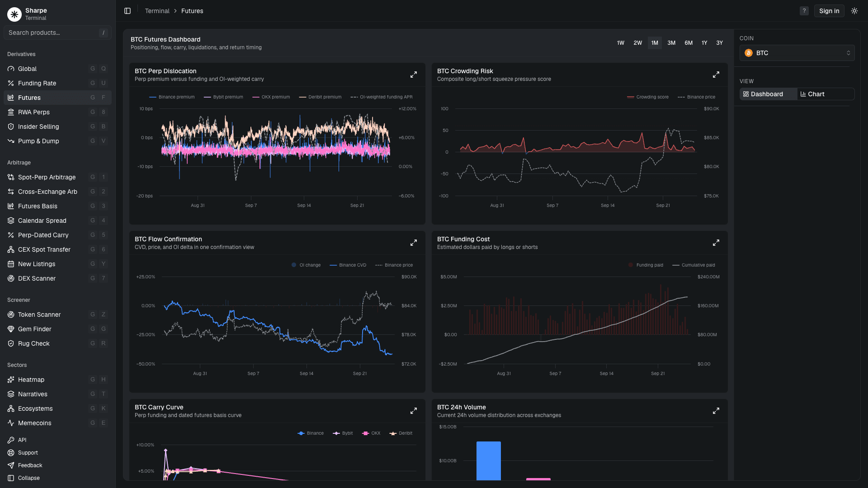Toggle Binance CVD legend series
Viewport: 868px width, 488px height.
[x=348, y=265]
